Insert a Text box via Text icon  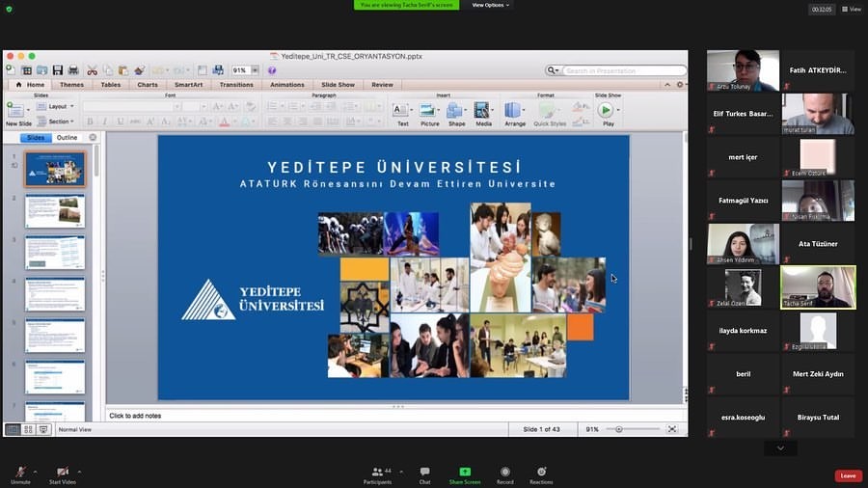(400, 110)
